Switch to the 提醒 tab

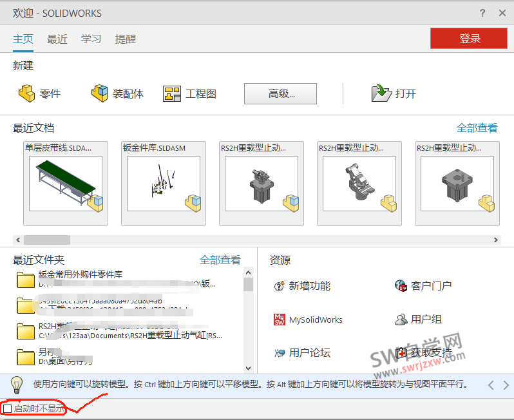tap(125, 39)
